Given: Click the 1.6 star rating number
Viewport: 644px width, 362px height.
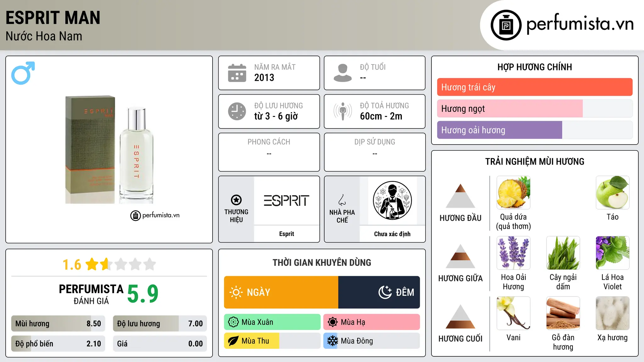Looking at the screenshot, I should point(72,265).
